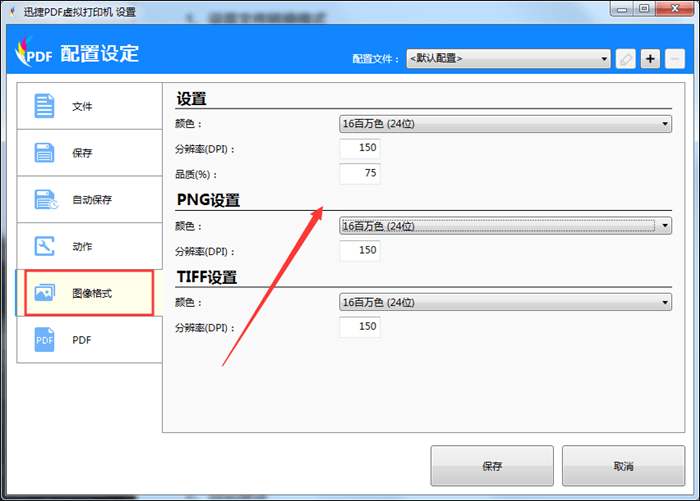Expand the PNG设置 颜色 dropdown
700x501 pixels.
[505, 226]
